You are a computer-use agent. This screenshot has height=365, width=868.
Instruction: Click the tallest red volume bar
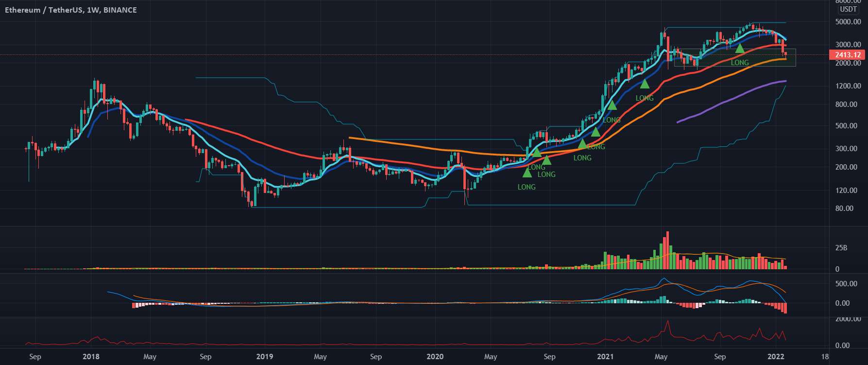(667, 250)
